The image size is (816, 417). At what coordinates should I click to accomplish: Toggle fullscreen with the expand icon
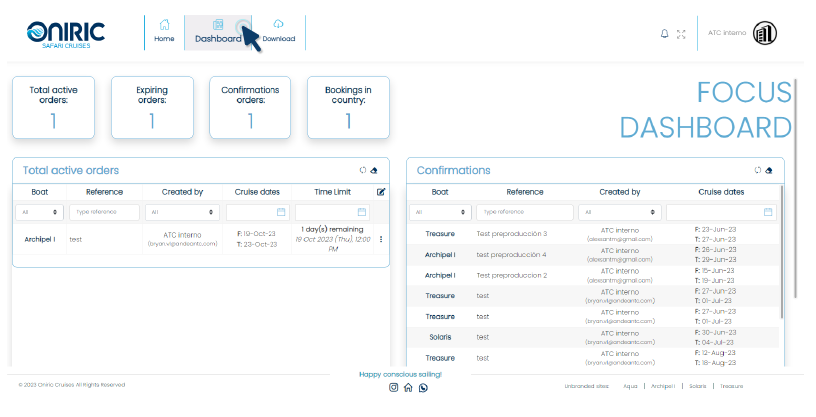[681, 33]
